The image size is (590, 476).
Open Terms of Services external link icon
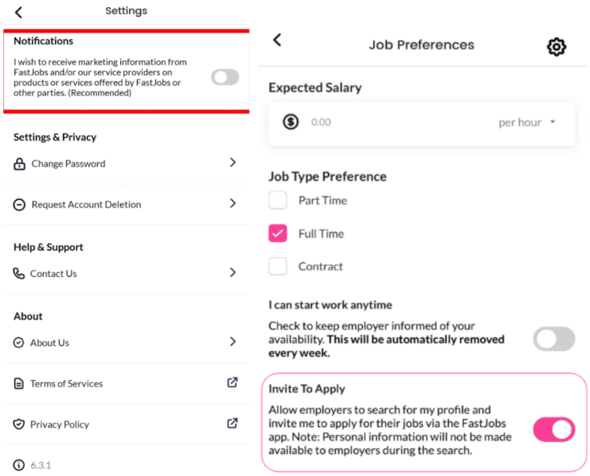pos(232,382)
